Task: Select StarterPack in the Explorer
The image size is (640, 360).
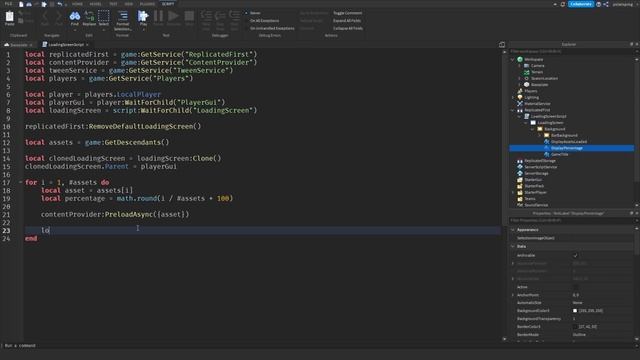Action: tap(534, 186)
